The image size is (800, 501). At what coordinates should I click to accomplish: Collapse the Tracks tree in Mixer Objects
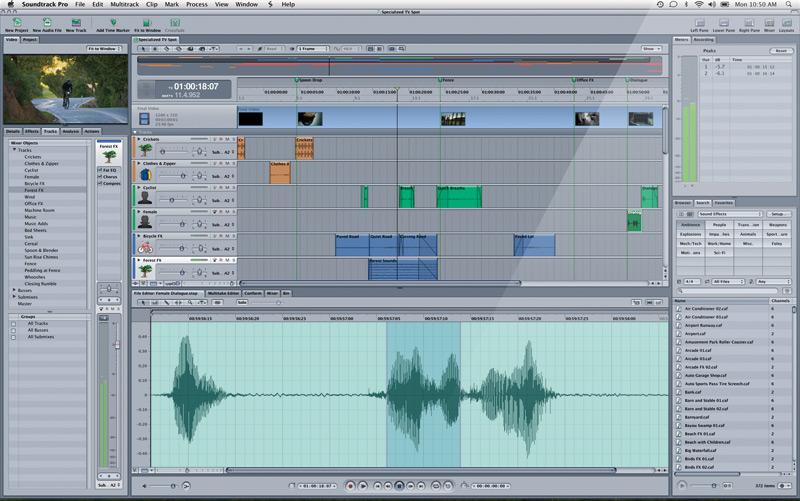(14, 150)
